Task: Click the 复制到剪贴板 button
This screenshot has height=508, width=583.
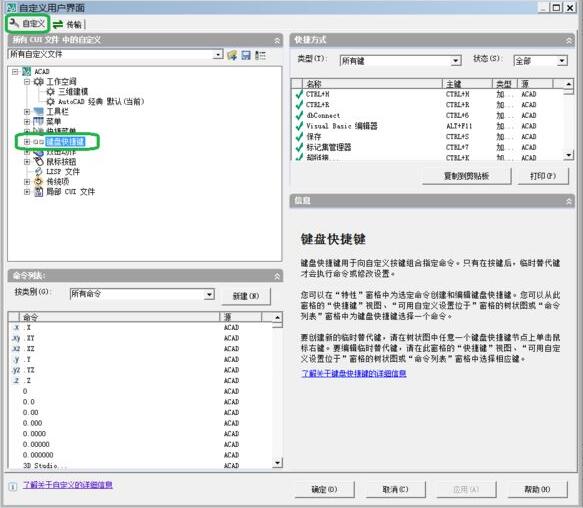Action: (467, 176)
